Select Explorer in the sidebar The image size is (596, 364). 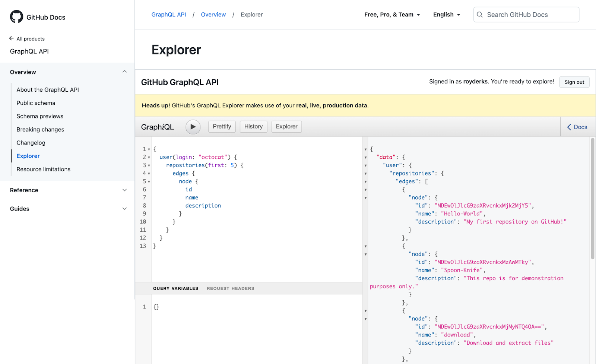point(28,156)
